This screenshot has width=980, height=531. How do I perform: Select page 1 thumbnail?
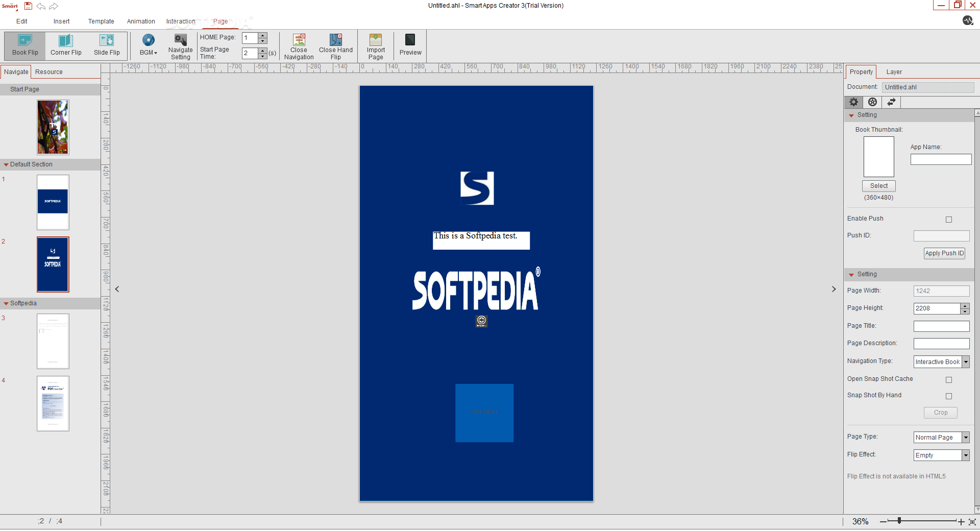click(53, 202)
